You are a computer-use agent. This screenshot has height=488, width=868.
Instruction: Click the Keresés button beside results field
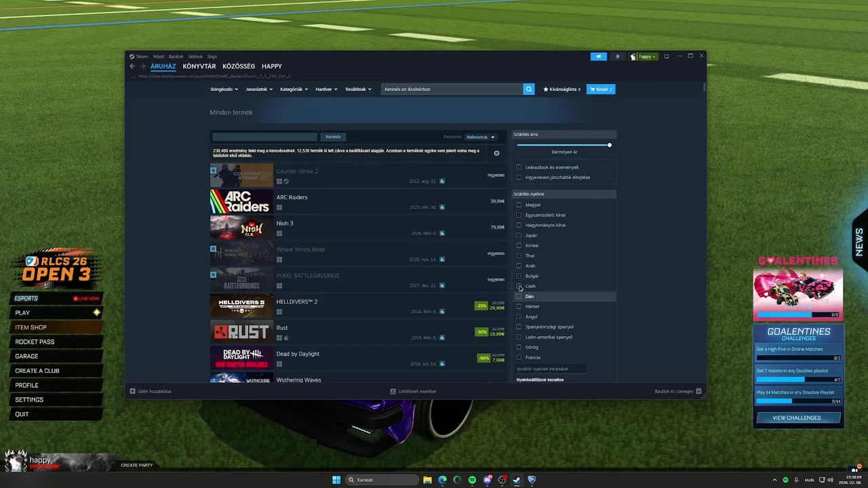pyautogui.click(x=333, y=137)
